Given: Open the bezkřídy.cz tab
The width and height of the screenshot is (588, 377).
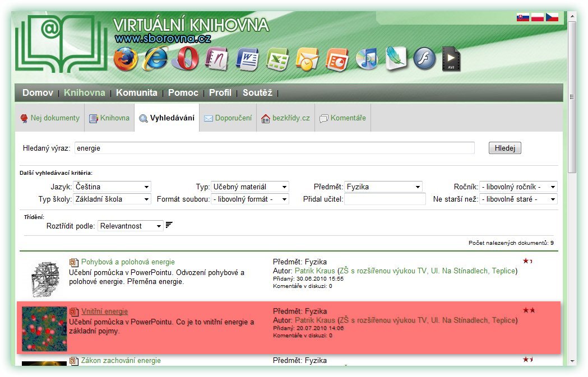Looking at the screenshot, I should tap(286, 118).
